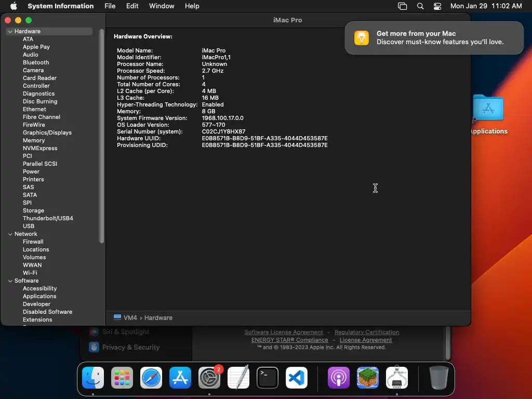Collapse the Network section
Screen dimensions: 532x399
tap(10, 234)
